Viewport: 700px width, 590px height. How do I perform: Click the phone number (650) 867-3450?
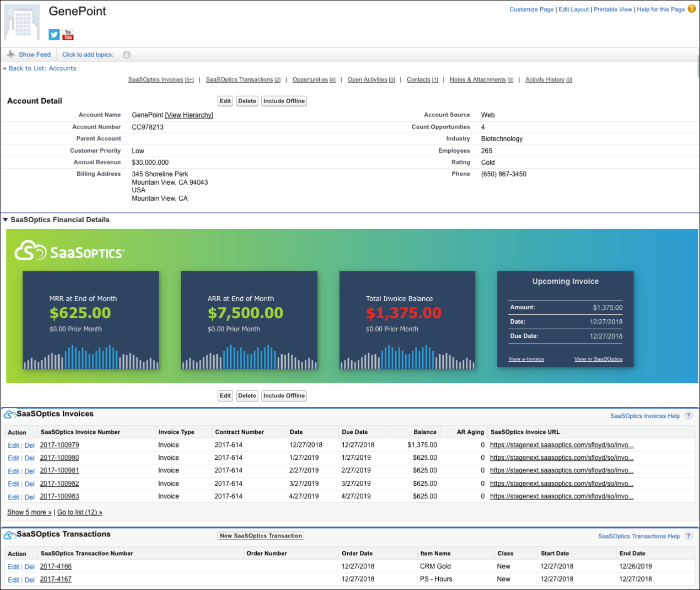click(504, 174)
